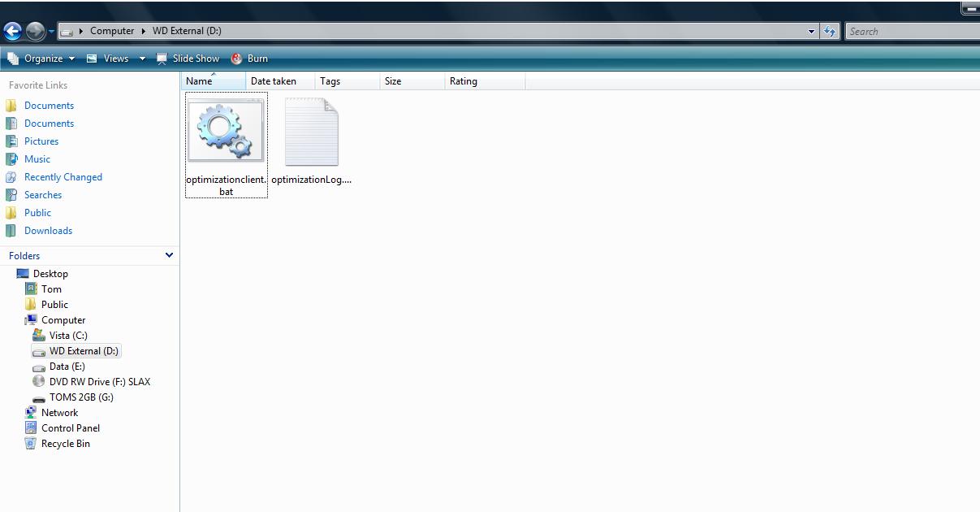Select Computer in the folder tree
The image size is (980, 512).
(x=63, y=320)
